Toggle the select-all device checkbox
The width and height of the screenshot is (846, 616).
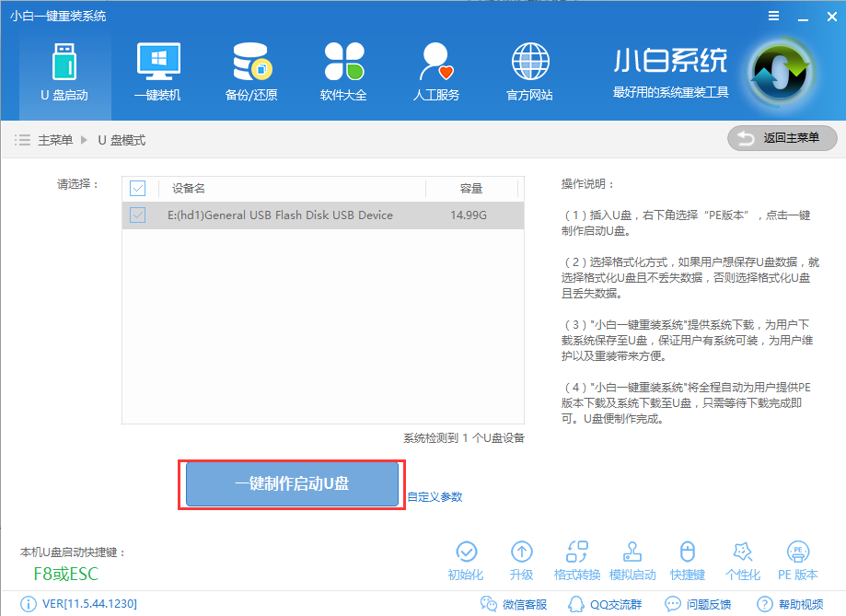click(x=137, y=188)
